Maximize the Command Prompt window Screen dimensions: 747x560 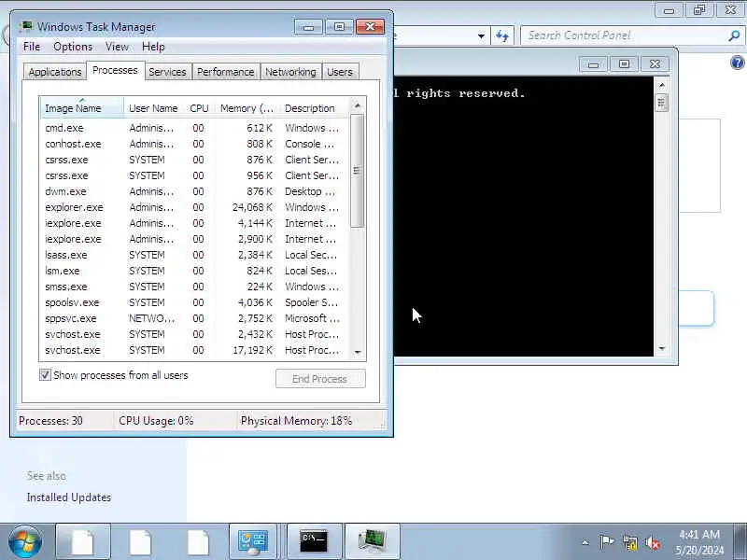point(624,63)
